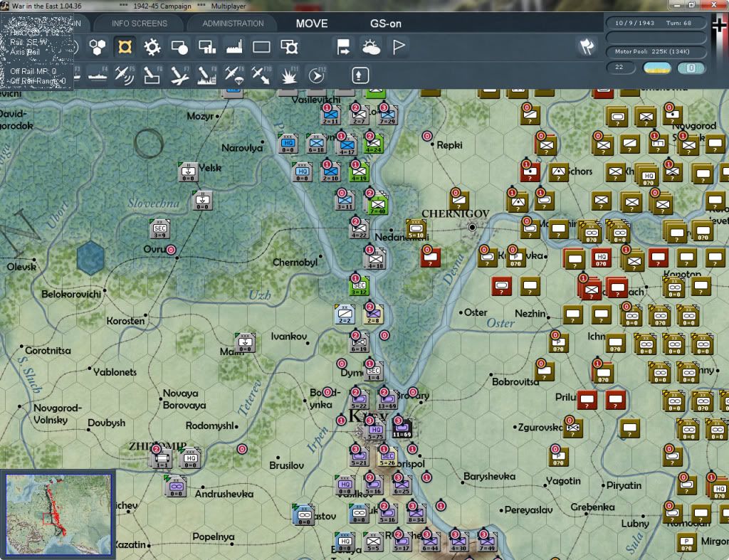Click the teal pill showing 0
Viewport: 729px width, 560px height.
[x=691, y=68]
